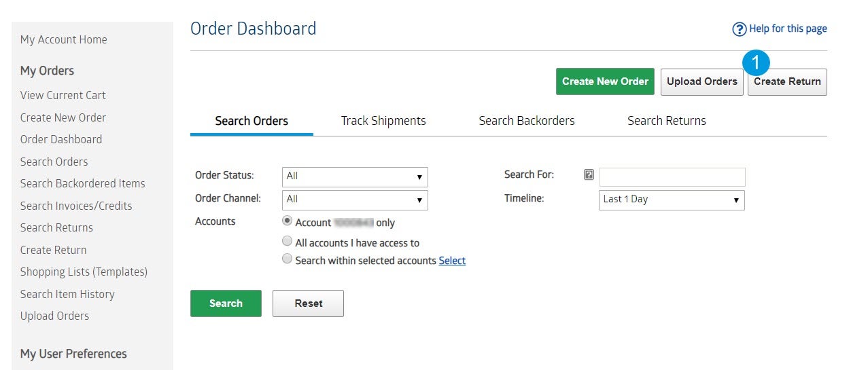Click the Search For text field
Viewport: 868px width, 370px height.
tap(672, 177)
